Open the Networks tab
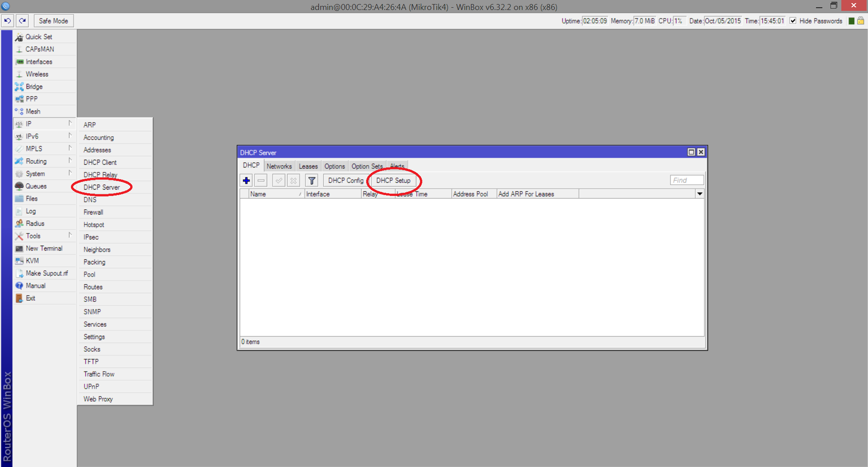This screenshot has height=467, width=868. (x=279, y=166)
